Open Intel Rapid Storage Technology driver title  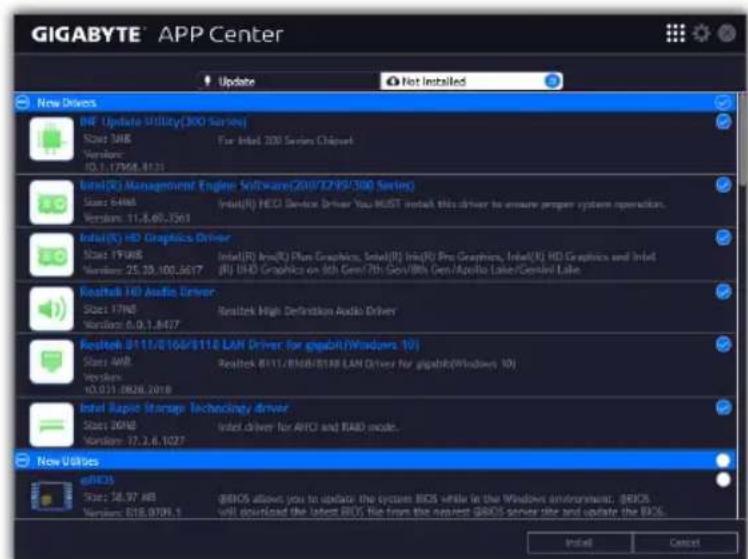pos(184,408)
